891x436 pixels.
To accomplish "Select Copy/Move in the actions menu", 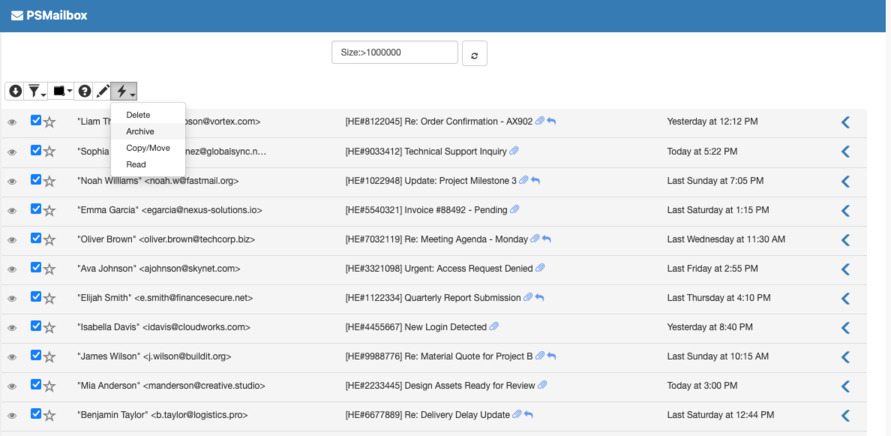I will 148,148.
